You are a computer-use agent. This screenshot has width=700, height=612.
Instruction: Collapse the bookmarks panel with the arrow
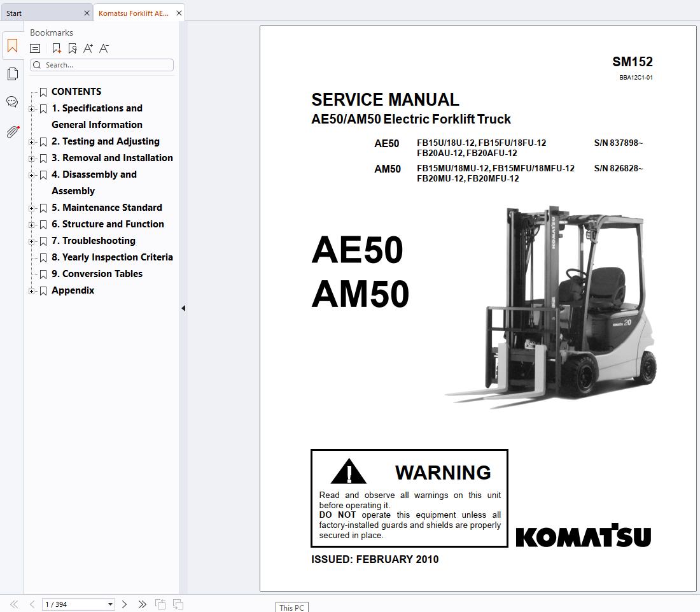(x=183, y=308)
